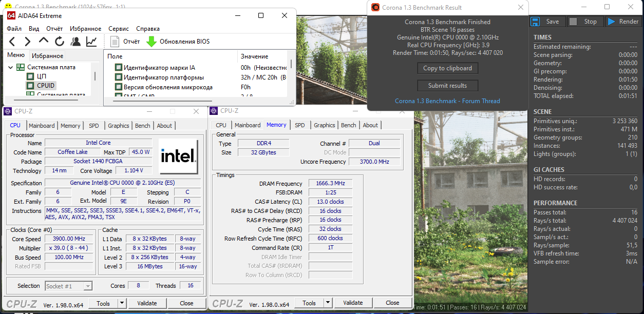Click the Save button in Corona

pos(546,22)
